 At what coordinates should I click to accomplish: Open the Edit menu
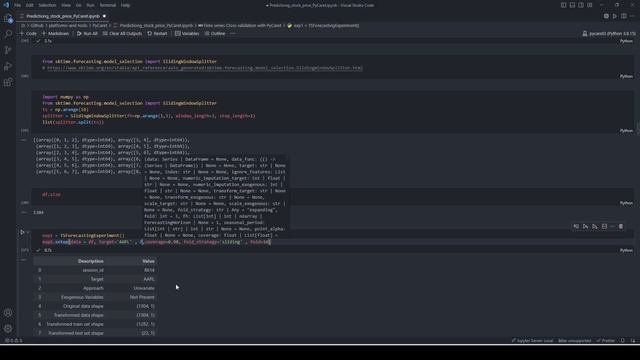30,5
